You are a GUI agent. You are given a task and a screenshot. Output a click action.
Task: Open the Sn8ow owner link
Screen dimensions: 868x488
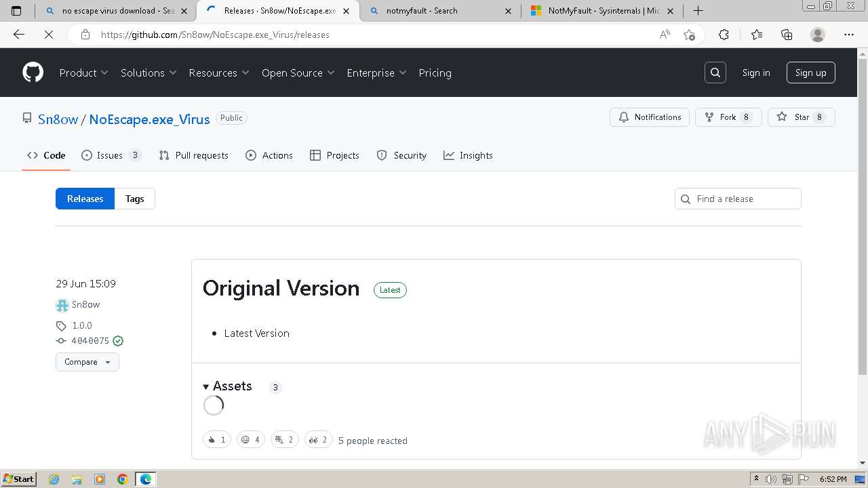click(58, 119)
